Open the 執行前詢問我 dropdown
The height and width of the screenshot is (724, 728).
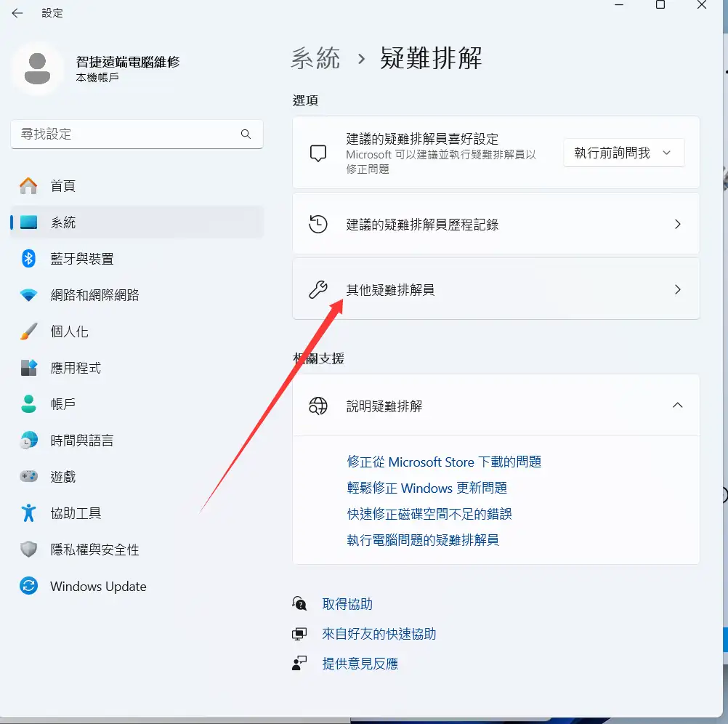(623, 153)
